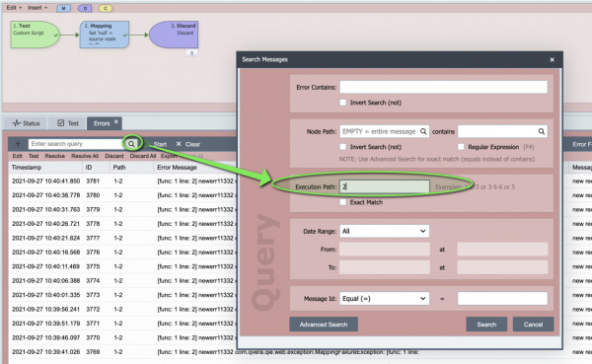The width and height of the screenshot is (592, 364).
Task: Select the error row with ID 3770
Action: tap(122, 337)
